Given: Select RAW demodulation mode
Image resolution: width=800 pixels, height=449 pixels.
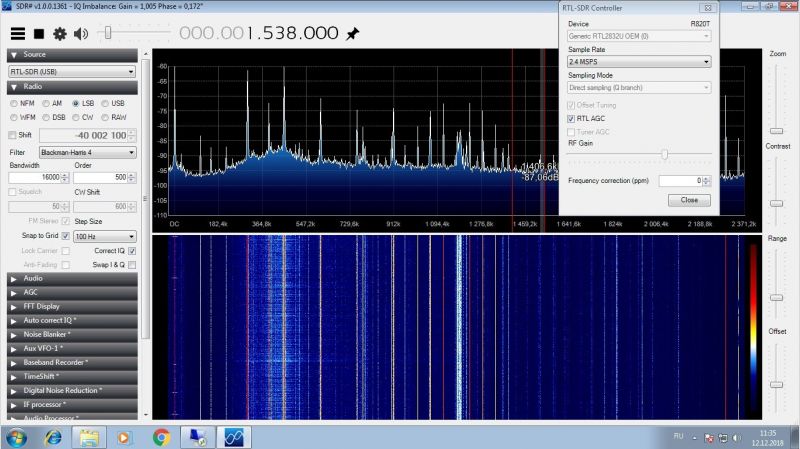Looking at the screenshot, I should coord(113,117).
